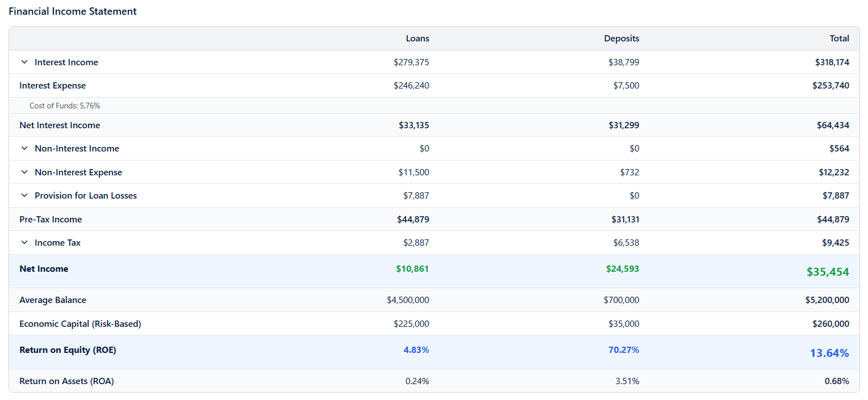Click the Net Income row label
The width and height of the screenshot is (868, 400).
click(44, 269)
